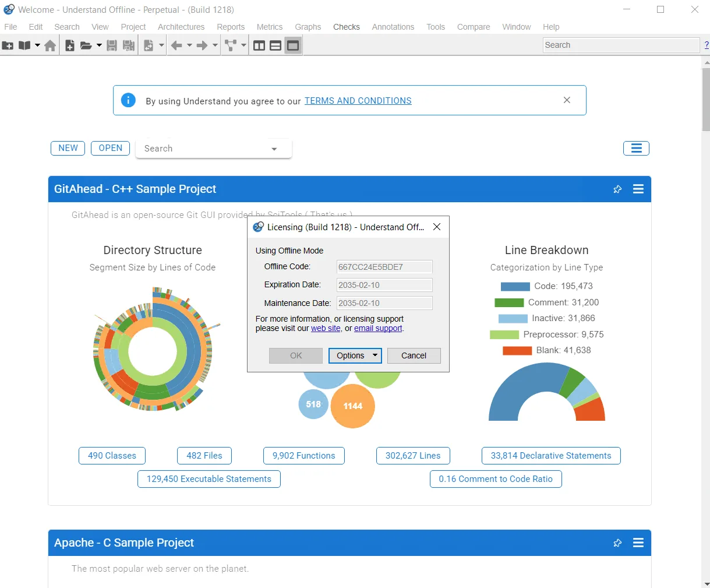This screenshot has width=710, height=588.
Task: Dismiss the terms banner with its X
Action: [x=567, y=100]
